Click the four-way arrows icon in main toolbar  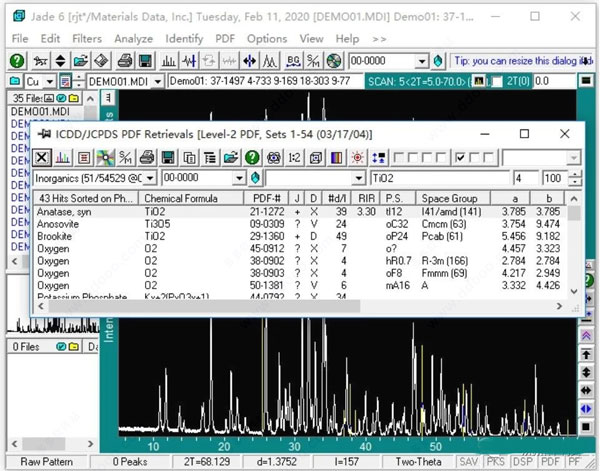coord(249,61)
